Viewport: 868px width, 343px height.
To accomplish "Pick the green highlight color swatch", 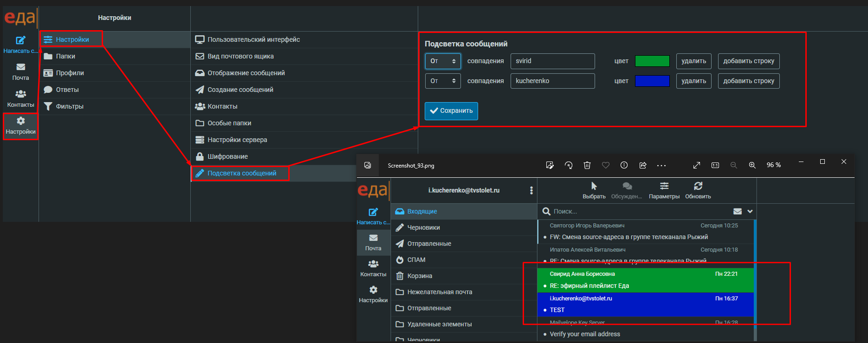I will (652, 61).
